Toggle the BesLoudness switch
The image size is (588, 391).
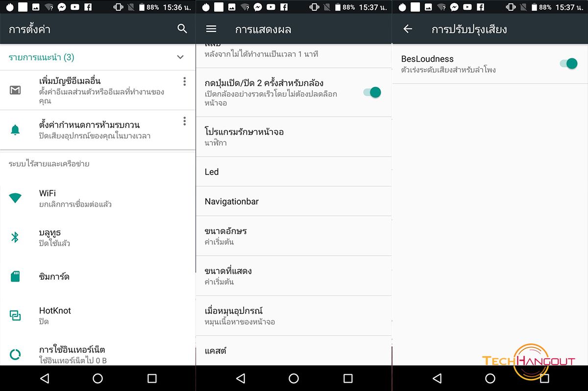coord(568,64)
